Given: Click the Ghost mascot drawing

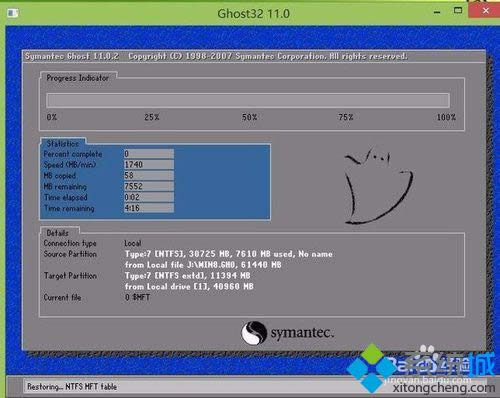Looking at the screenshot, I should click(378, 187).
